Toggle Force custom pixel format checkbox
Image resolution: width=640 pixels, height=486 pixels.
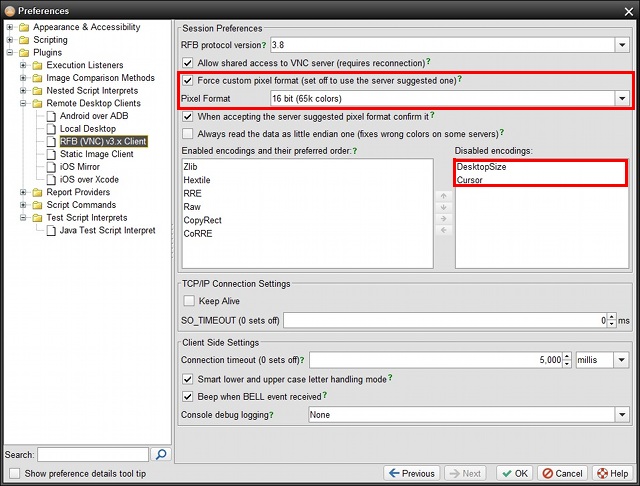tap(189, 80)
